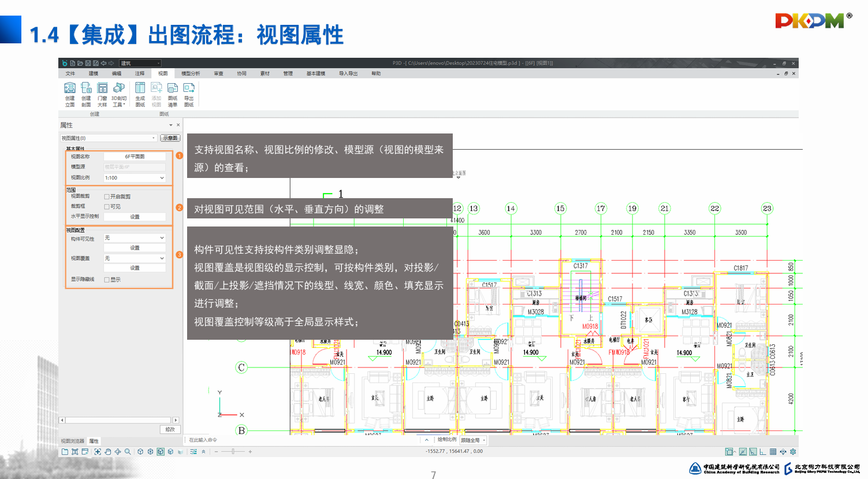
Task: Open the 视图覆盖 dropdown
Action: click(135, 258)
